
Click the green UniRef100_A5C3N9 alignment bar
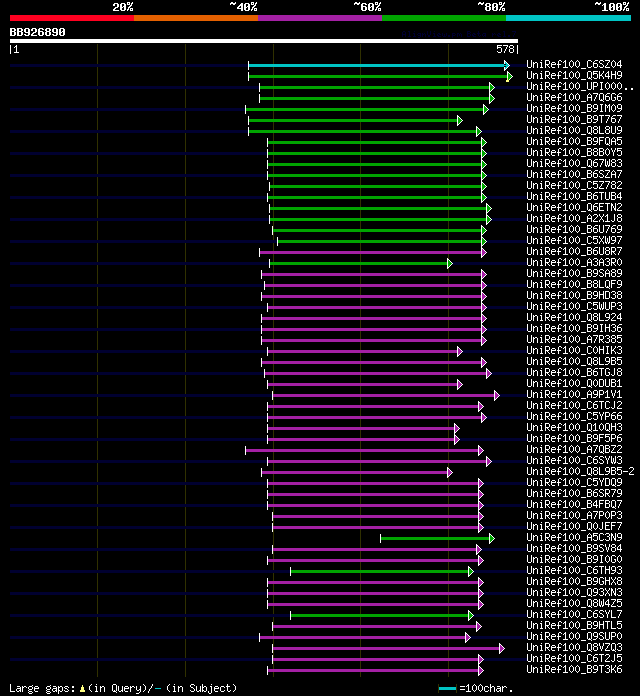[435, 538]
